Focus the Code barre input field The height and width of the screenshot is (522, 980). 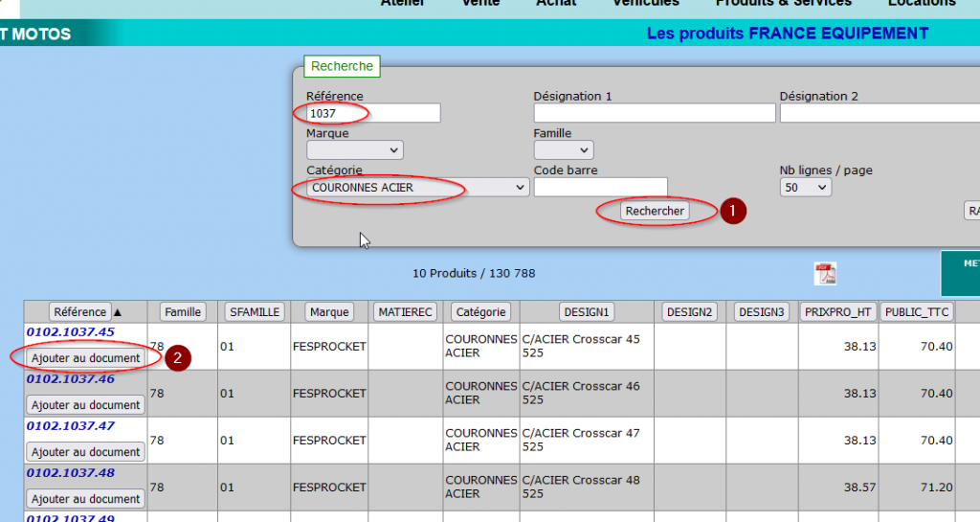pos(601,188)
